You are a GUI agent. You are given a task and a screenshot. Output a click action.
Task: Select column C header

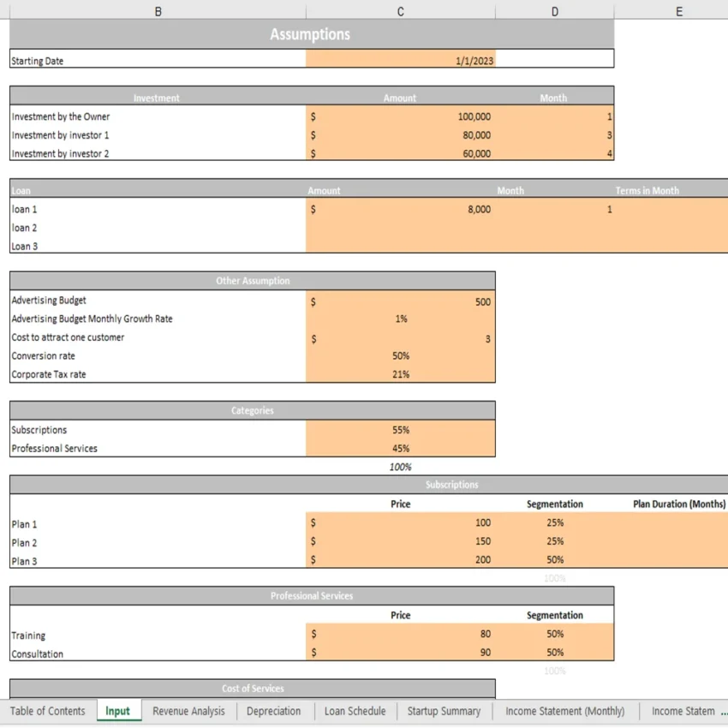click(x=400, y=10)
